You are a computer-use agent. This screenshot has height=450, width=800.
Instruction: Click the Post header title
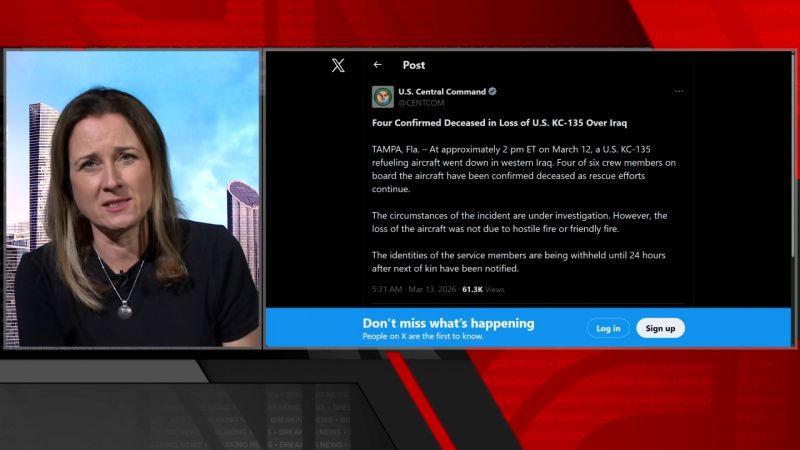414,65
